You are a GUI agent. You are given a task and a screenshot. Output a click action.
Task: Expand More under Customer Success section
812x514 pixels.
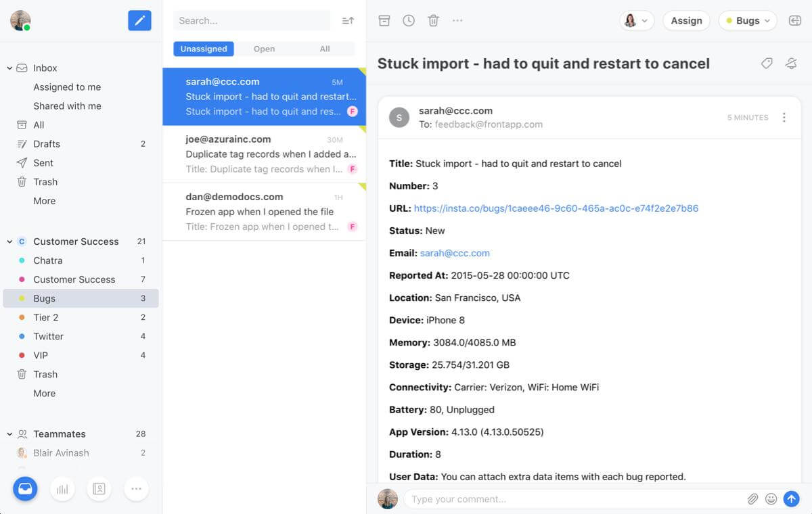point(45,394)
